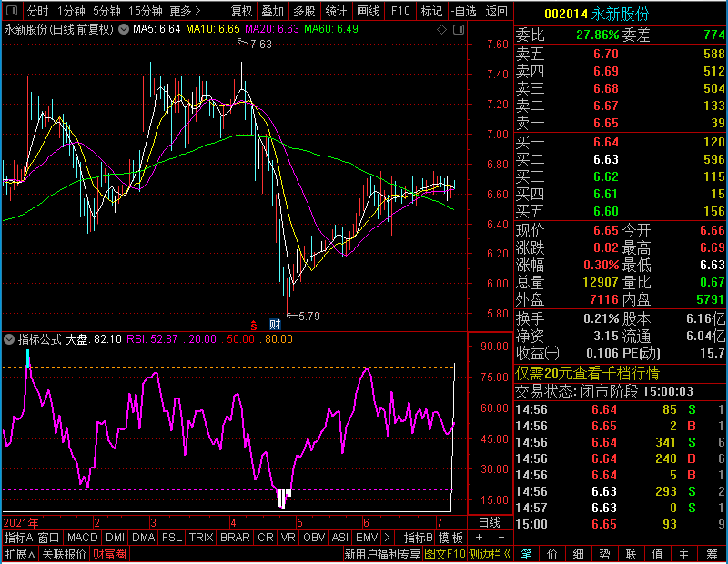Viewport: 728px width, 564px height.
Task: Switch indicator to MACD
Action: click(x=83, y=538)
